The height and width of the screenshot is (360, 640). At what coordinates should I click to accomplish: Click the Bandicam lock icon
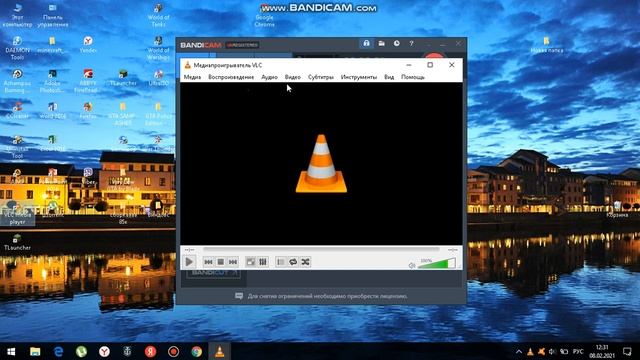pyautogui.click(x=366, y=43)
